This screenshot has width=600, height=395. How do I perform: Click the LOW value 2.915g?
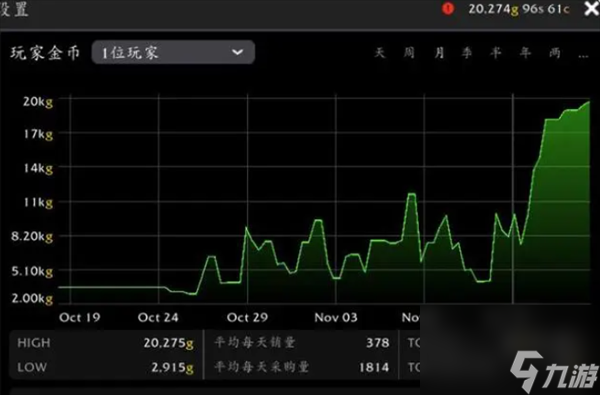coord(172,367)
